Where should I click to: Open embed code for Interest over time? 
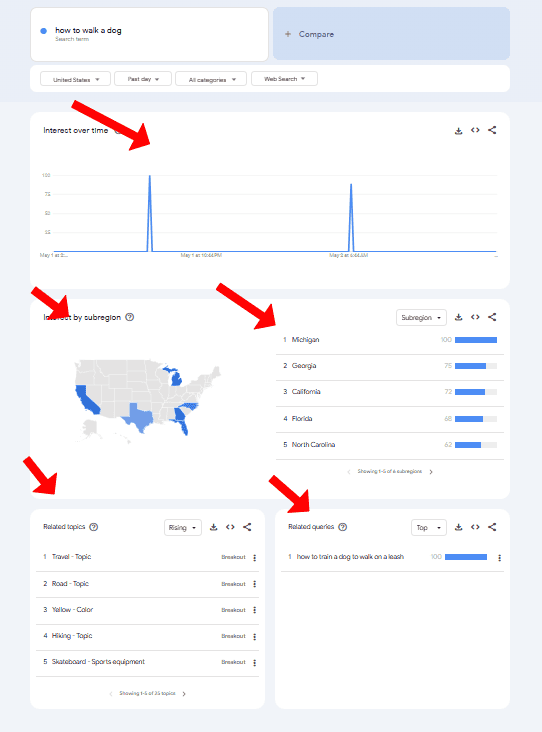pyautogui.click(x=475, y=130)
